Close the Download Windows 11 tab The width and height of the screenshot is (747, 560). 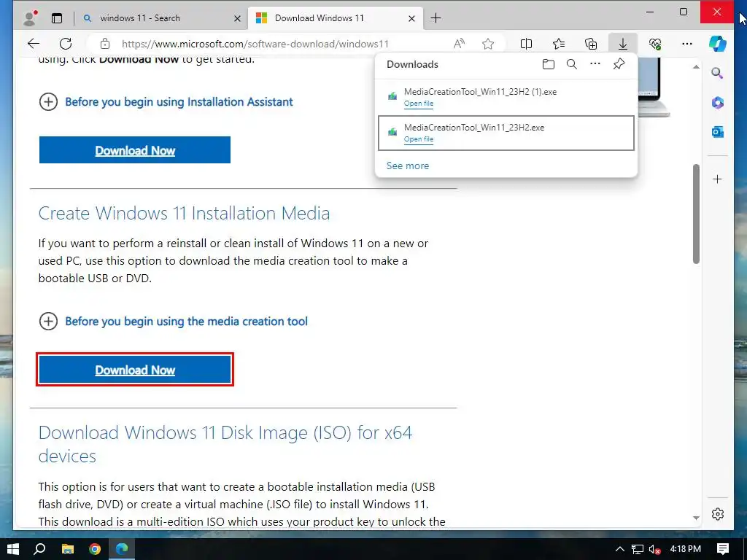coord(411,18)
